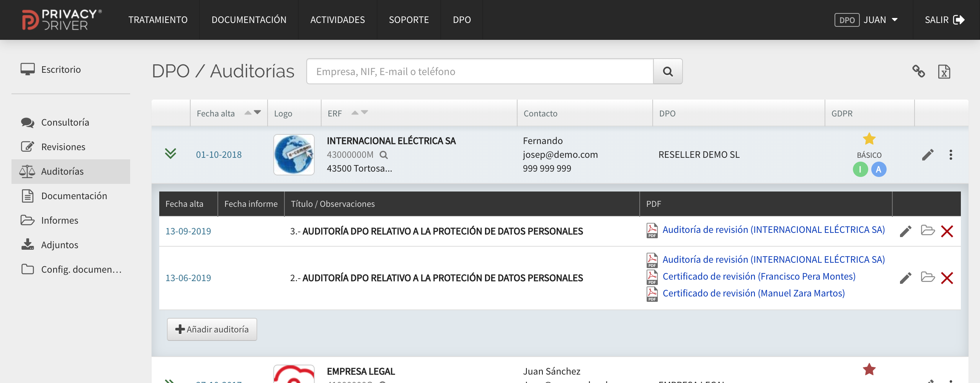Viewport: 980px width, 383px height.
Task: Delete the 13-09-2019 audit with red X
Action: (947, 231)
